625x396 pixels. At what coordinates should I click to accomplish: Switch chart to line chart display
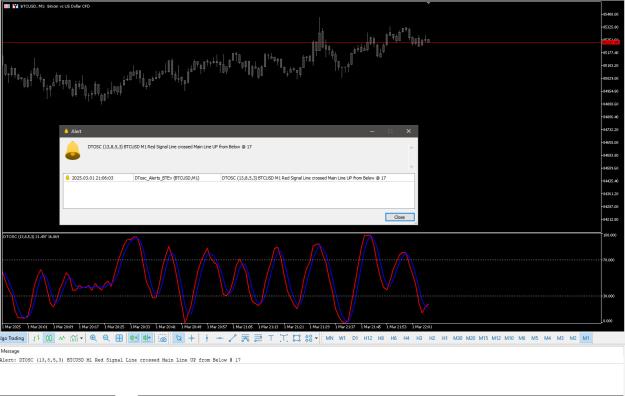(62, 338)
